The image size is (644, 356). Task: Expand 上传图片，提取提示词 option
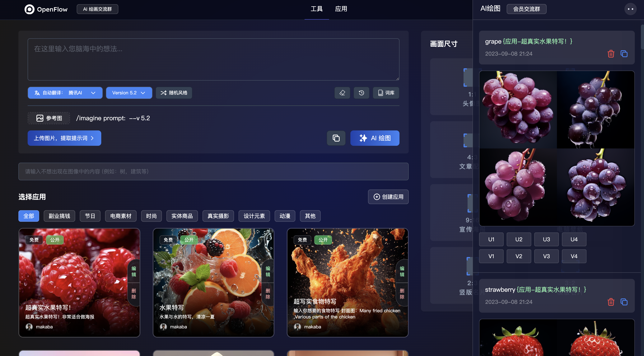[64, 138]
